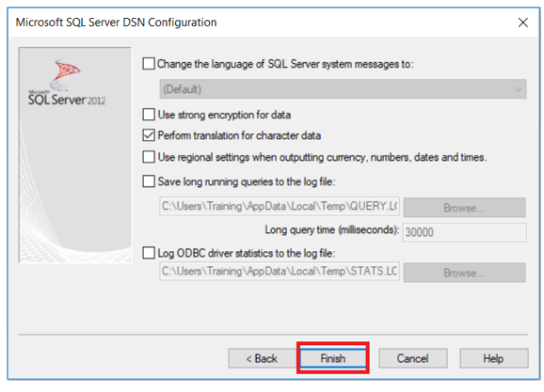Toggle Use regional settings checkbox

(149, 157)
